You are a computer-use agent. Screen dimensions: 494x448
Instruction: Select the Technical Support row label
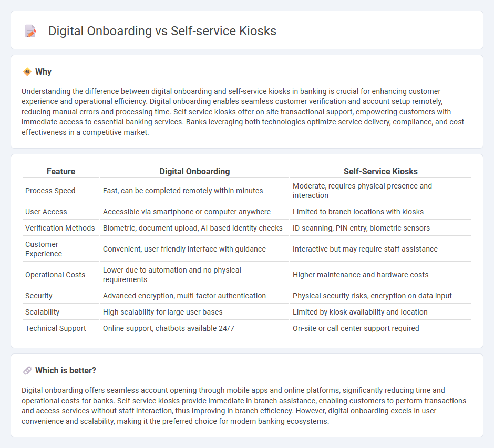click(x=56, y=328)
